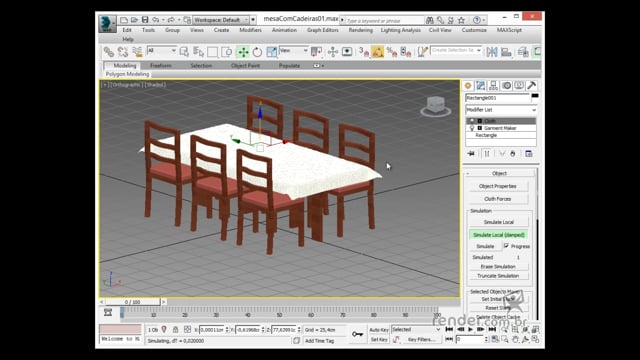The image size is (640, 360).
Task: Click the Unlink Selection icon
Action: tap(122, 52)
